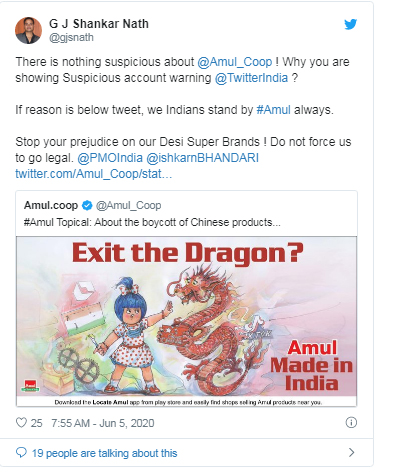The image size is (398, 473).
Task: Expand conversation with right chevron arrow
Action: coord(351,452)
